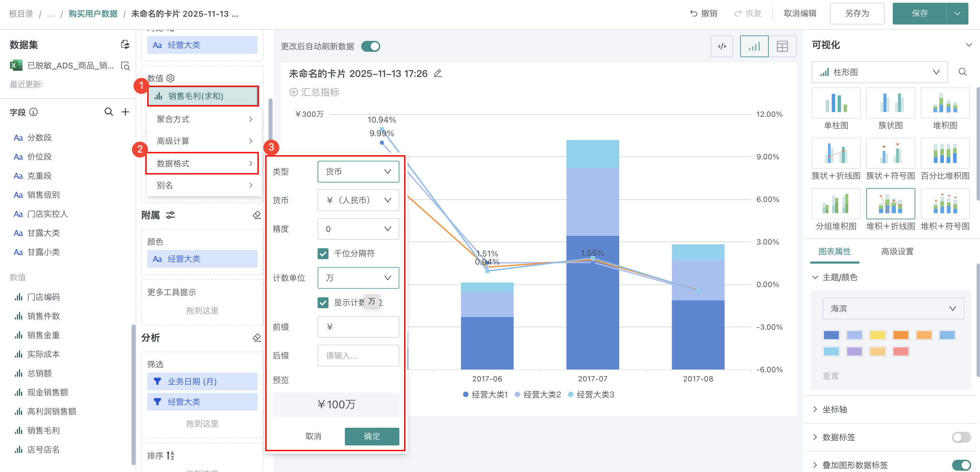Click the search fields magnifier icon
This screenshot has height=472, width=980.
tap(109, 112)
